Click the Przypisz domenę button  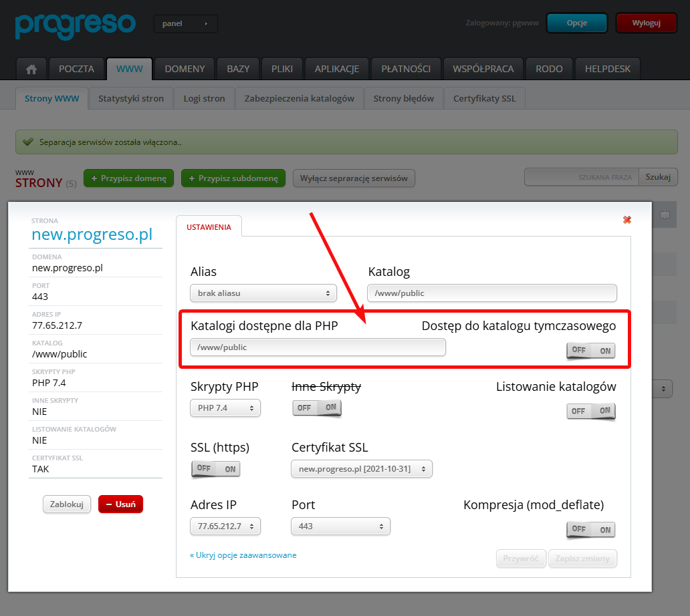(x=128, y=178)
